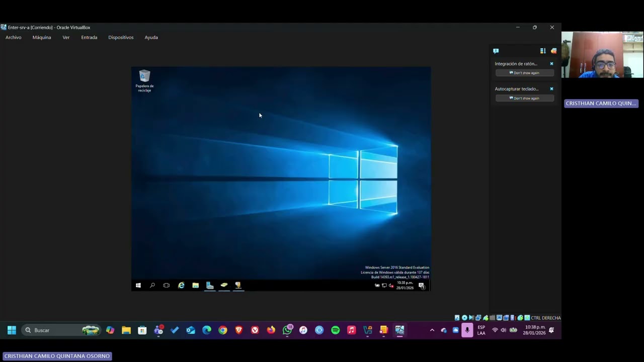Switch the ESP LAA input language

point(481,330)
